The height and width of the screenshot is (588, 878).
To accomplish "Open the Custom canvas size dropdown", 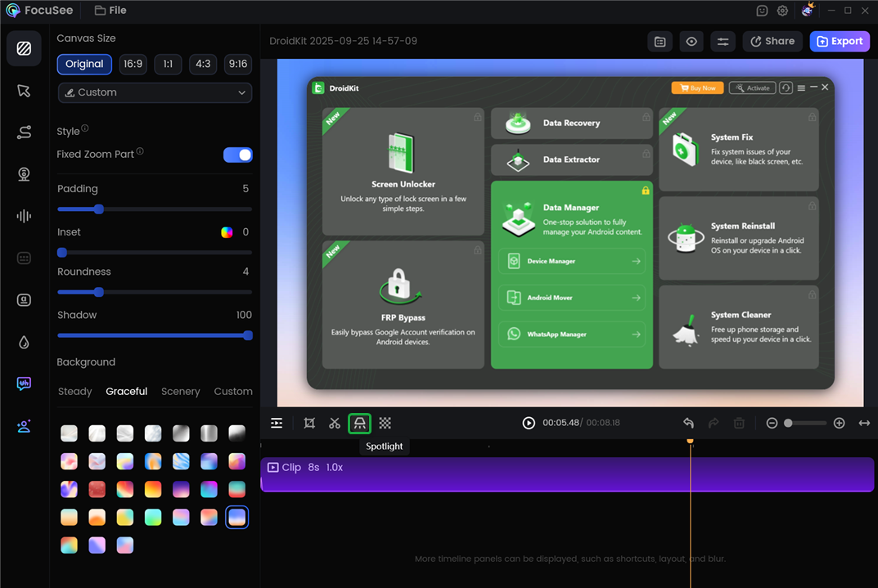I will click(154, 93).
